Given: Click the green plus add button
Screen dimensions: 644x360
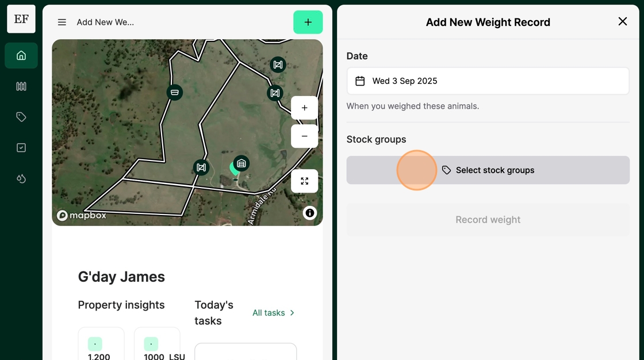Looking at the screenshot, I should 308,22.
